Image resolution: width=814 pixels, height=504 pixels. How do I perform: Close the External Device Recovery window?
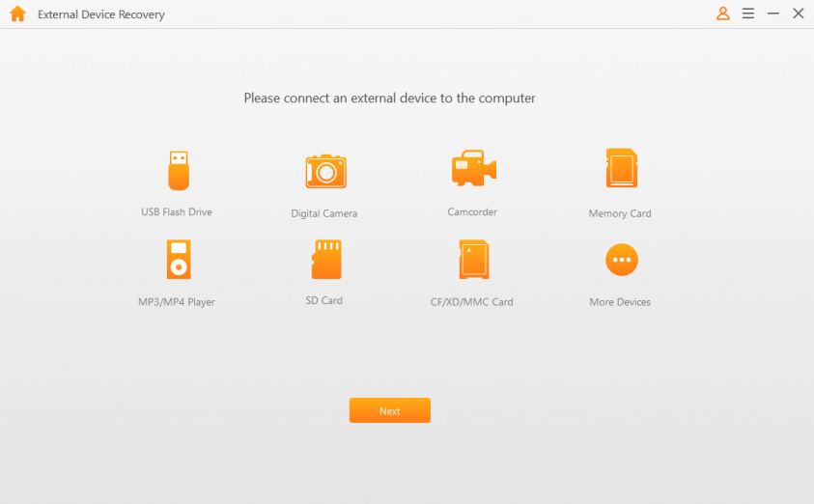click(x=799, y=14)
